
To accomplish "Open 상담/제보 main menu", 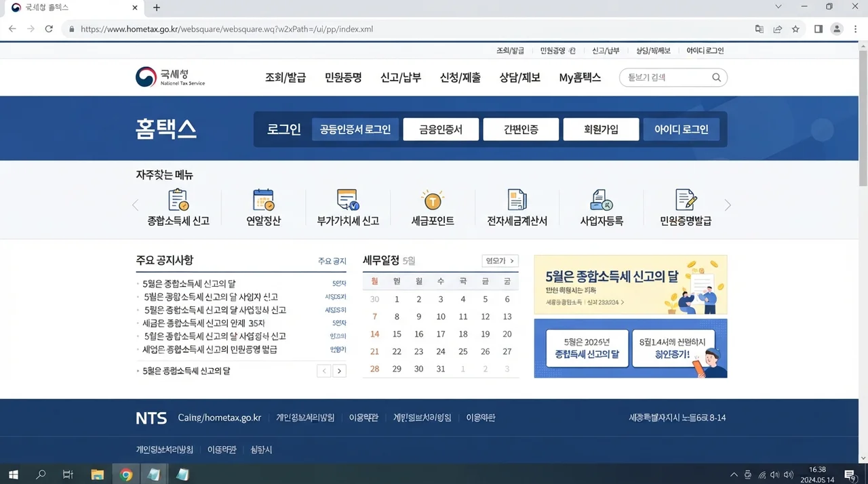I will pyautogui.click(x=520, y=77).
